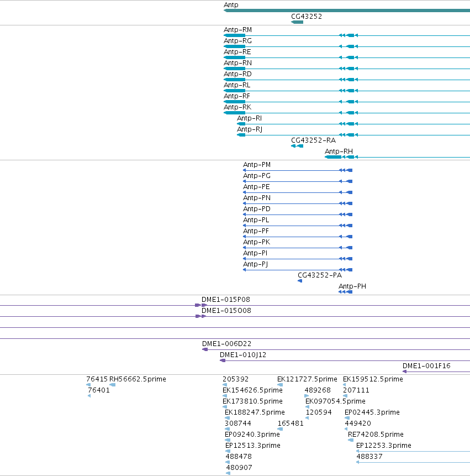
Task: Select the Antp-PN protein feature
Action: 298,203
